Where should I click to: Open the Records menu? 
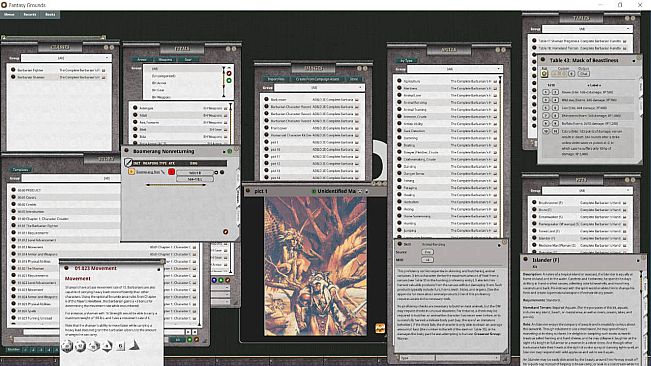tap(29, 15)
